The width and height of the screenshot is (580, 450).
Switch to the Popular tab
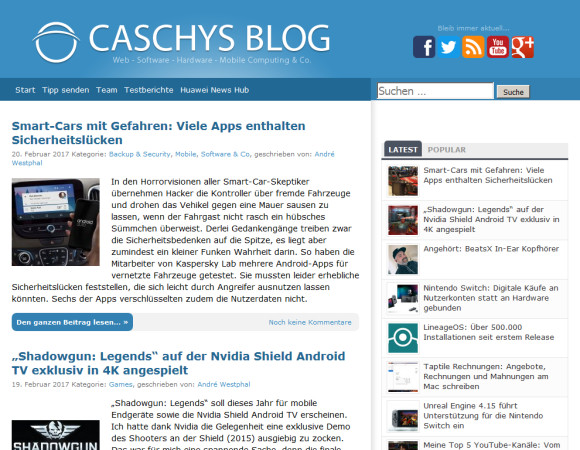(x=446, y=150)
